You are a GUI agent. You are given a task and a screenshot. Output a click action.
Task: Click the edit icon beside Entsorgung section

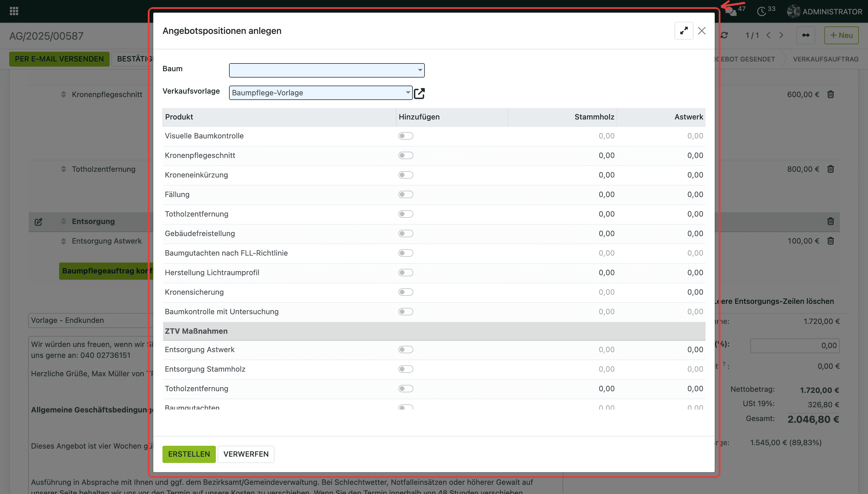tap(38, 221)
